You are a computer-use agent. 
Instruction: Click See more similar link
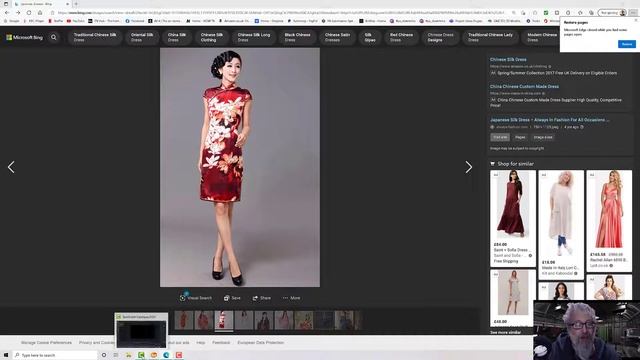(505, 332)
